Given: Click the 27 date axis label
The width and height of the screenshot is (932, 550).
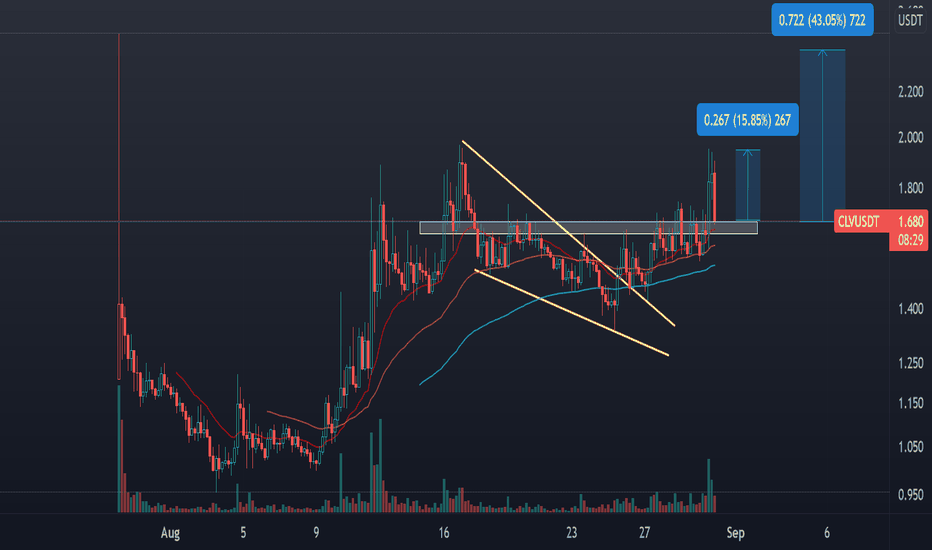Looking at the screenshot, I should pyautogui.click(x=644, y=533).
